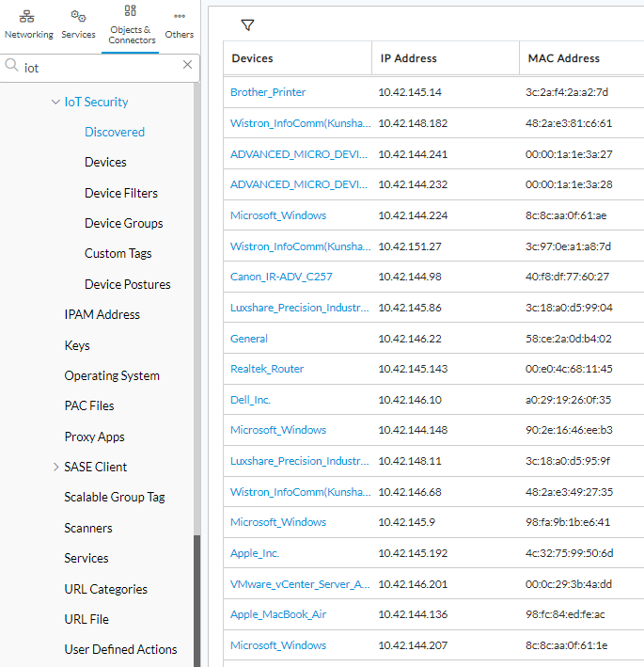The image size is (644, 667).
Task: Open Device Filters in sidebar
Action: pyautogui.click(x=121, y=193)
